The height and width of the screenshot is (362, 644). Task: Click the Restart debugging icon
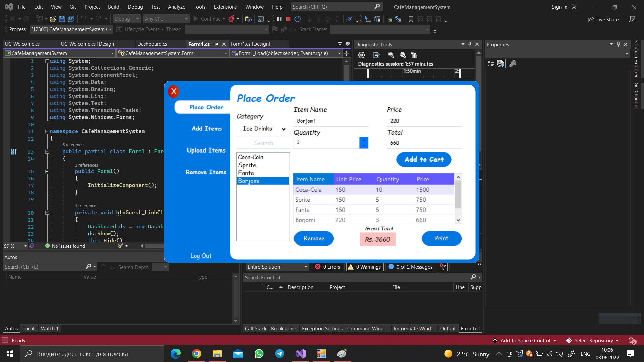(297, 19)
